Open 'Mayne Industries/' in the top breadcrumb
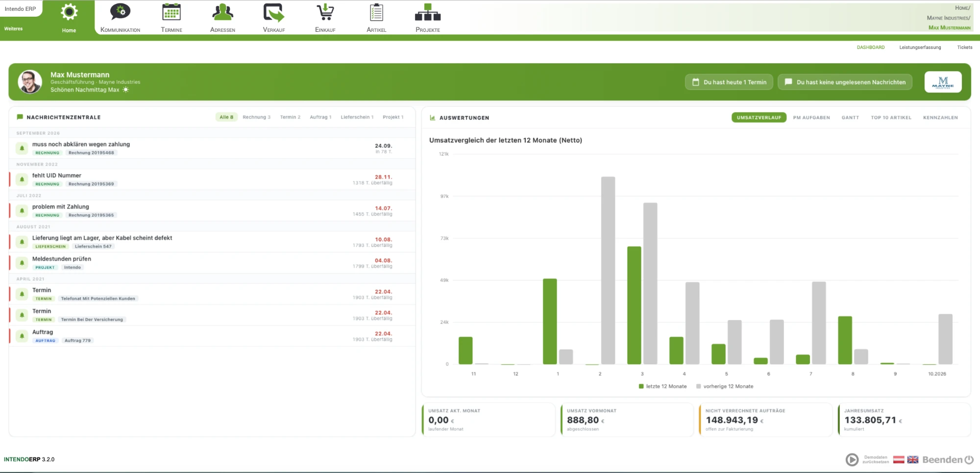 [x=948, y=18]
